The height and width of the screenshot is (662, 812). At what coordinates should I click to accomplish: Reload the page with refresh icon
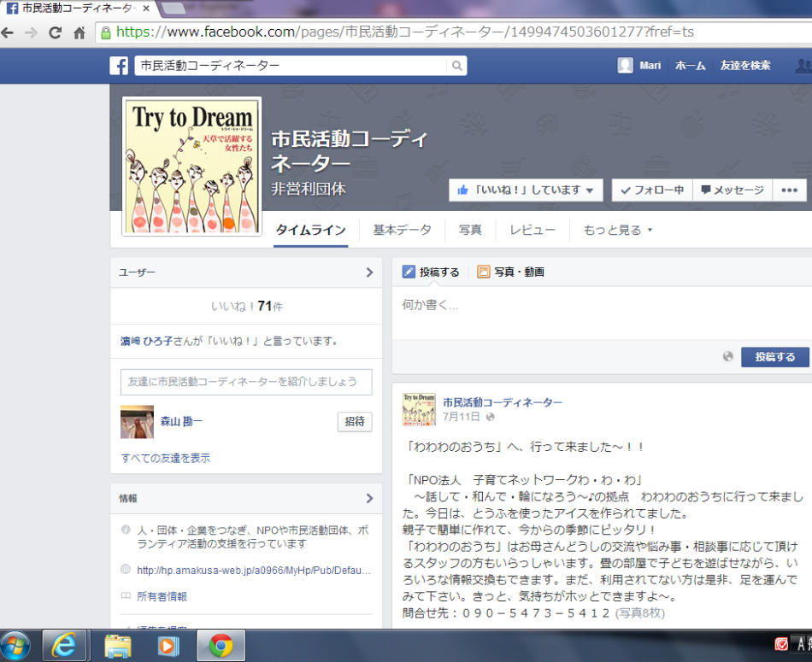(55, 33)
